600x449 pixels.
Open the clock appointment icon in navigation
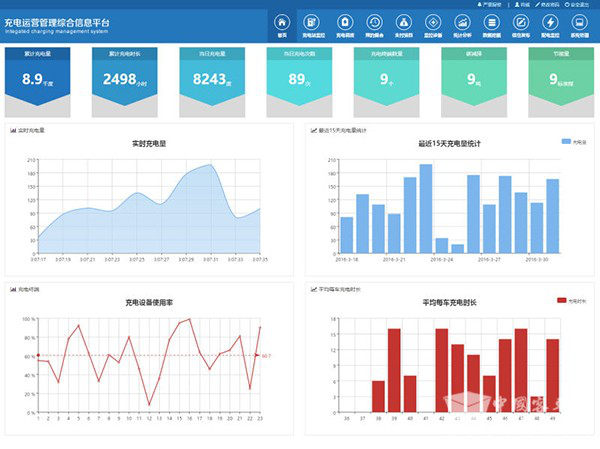click(x=374, y=23)
